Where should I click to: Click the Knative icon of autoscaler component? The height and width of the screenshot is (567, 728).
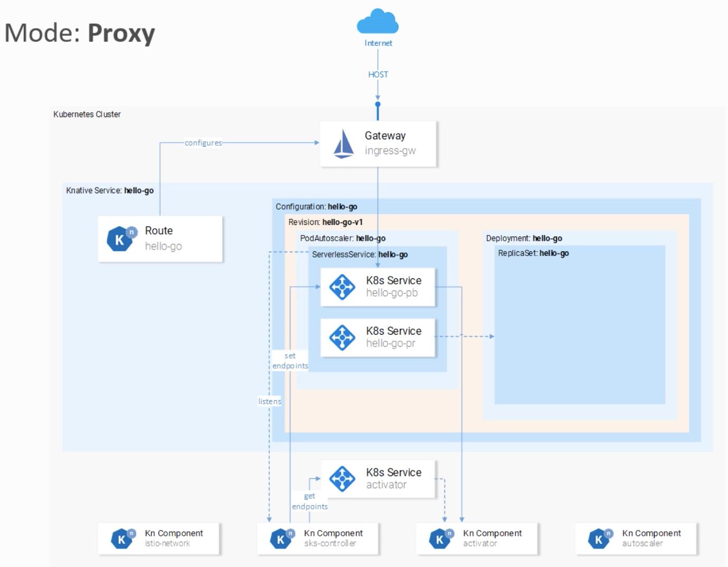pos(601,538)
